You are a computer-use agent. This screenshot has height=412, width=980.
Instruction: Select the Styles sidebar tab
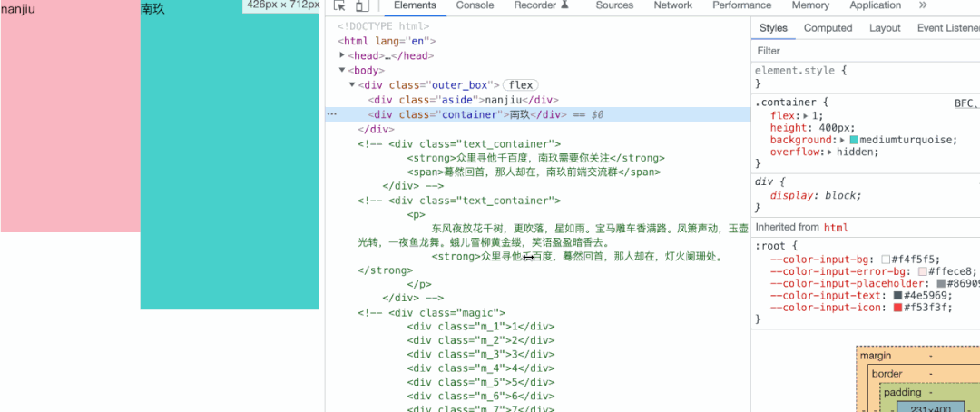pos(773,28)
